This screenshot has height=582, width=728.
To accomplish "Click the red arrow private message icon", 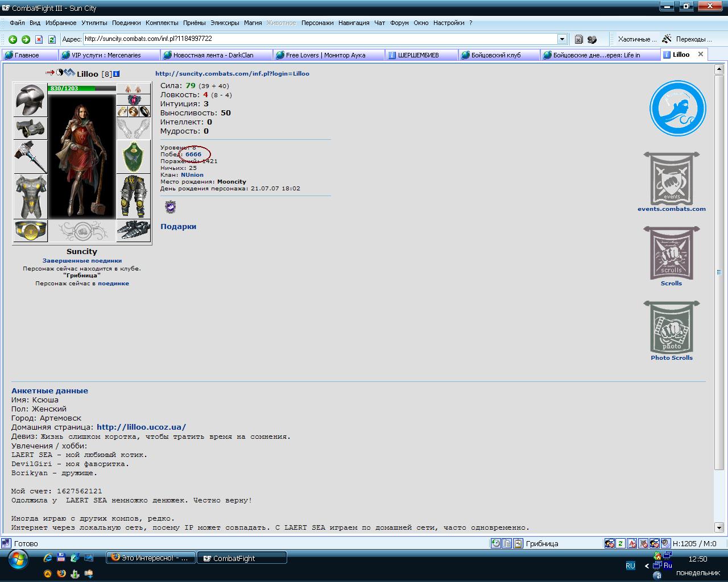I will (x=50, y=73).
